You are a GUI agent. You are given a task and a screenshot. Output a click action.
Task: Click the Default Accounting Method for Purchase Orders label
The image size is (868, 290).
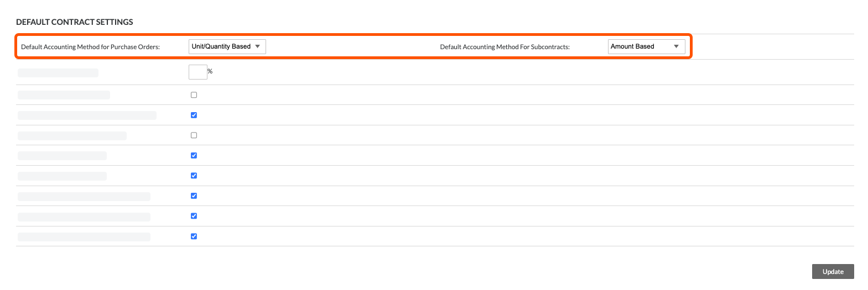coord(90,47)
